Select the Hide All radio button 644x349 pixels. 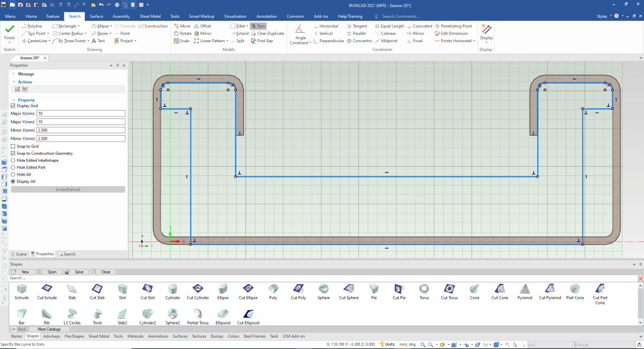pyautogui.click(x=13, y=174)
